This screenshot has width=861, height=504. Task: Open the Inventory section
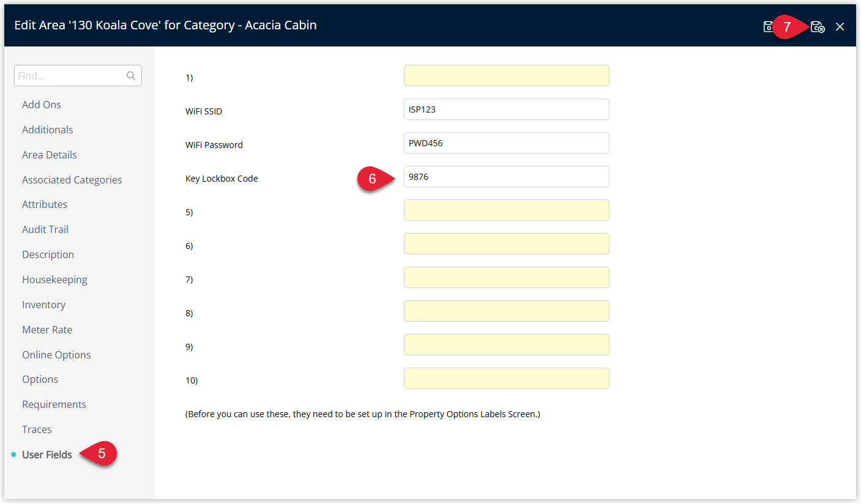(x=43, y=305)
